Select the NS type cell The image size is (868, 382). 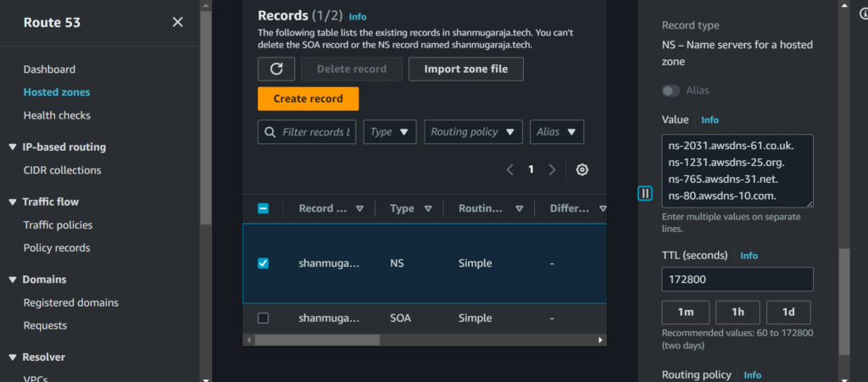[397, 263]
